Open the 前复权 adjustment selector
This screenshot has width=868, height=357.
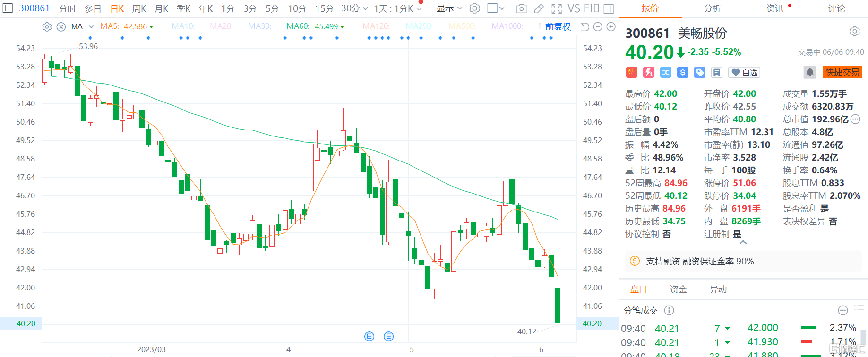tap(558, 27)
